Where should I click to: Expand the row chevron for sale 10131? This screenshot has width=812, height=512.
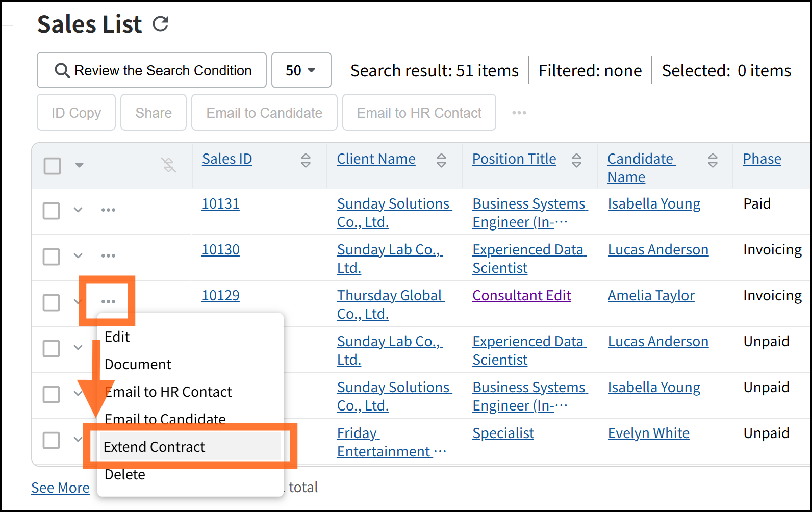coord(78,210)
